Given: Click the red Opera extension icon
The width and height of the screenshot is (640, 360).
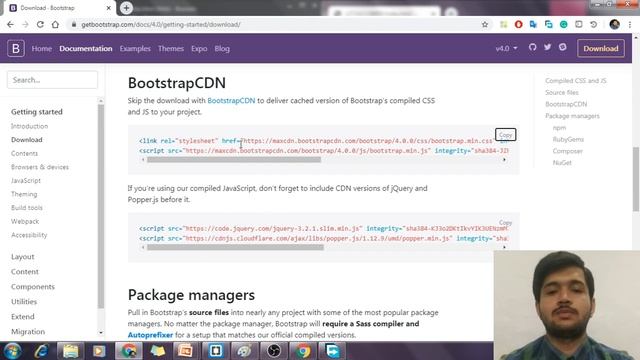Looking at the screenshot, I should [x=518, y=24].
